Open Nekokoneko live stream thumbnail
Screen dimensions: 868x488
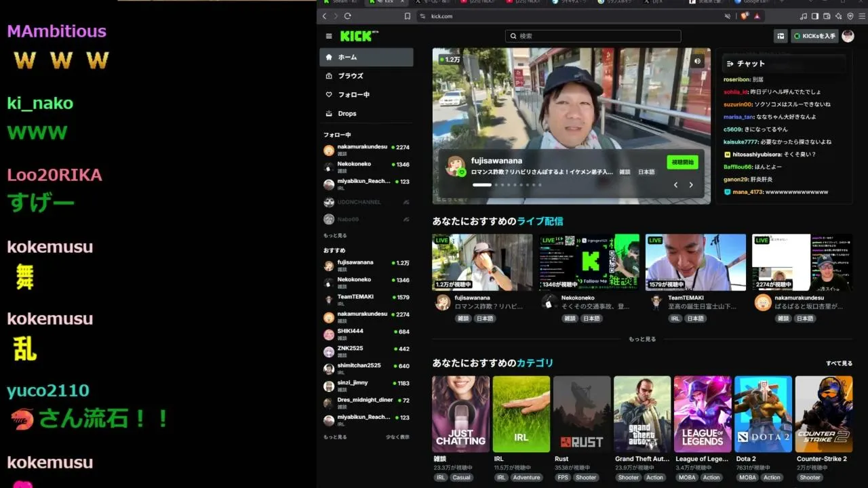coord(589,262)
